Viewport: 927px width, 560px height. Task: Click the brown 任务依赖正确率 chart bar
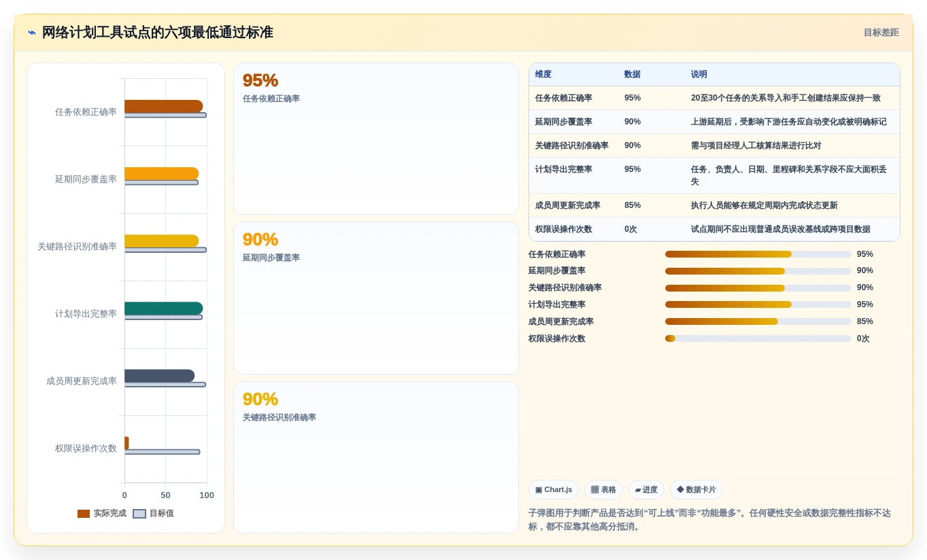click(x=163, y=106)
